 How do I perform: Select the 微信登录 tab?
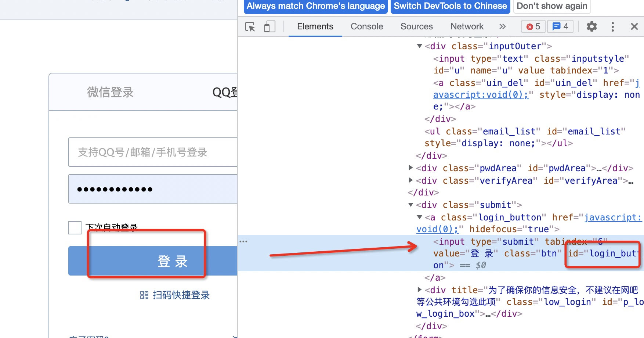pos(110,92)
